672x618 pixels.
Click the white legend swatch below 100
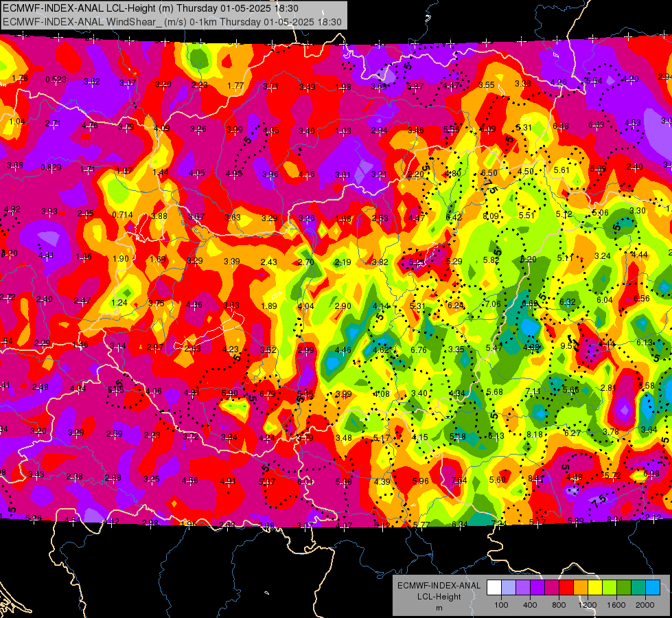(494, 588)
